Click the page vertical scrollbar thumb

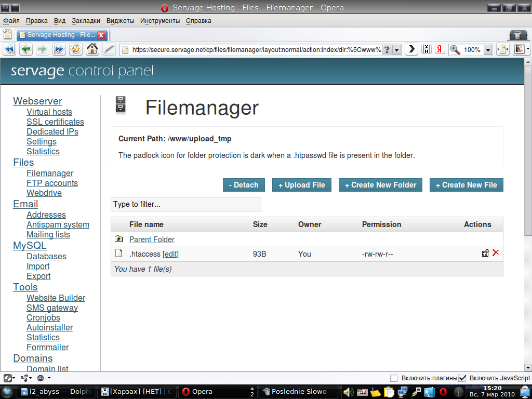(528, 150)
